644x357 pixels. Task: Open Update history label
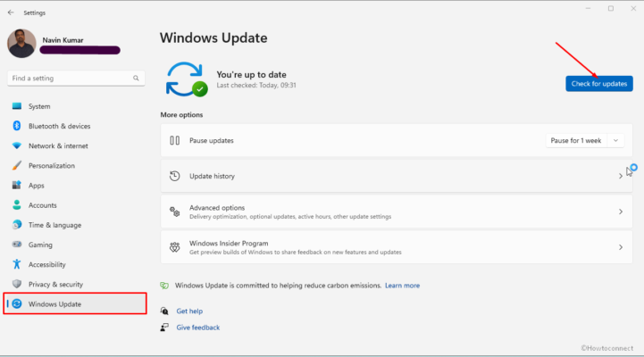pyautogui.click(x=212, y=176)
